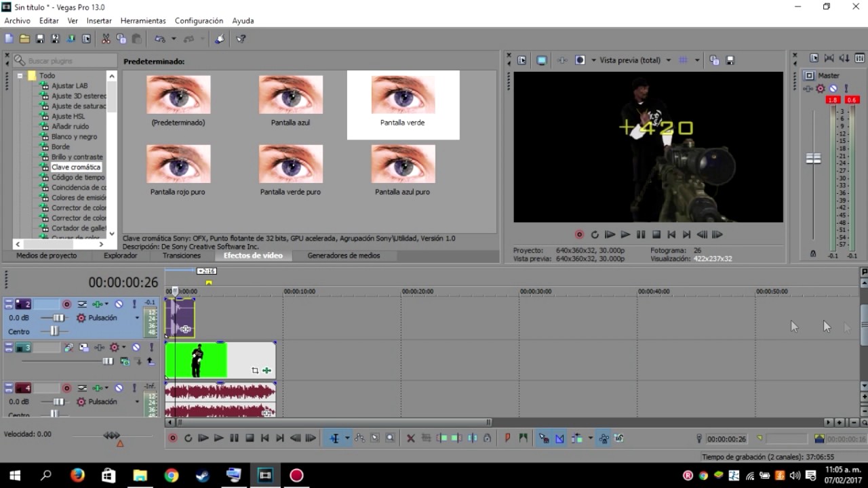Select Clave cromática in the plugin list
Viewport: 868px width, 488px height.
76,167
